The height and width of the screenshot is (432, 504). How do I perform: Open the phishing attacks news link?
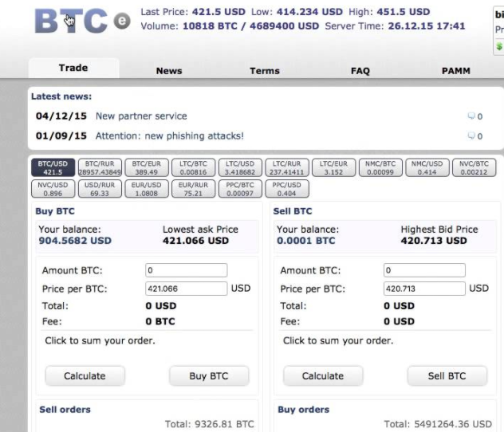(170, 136)
